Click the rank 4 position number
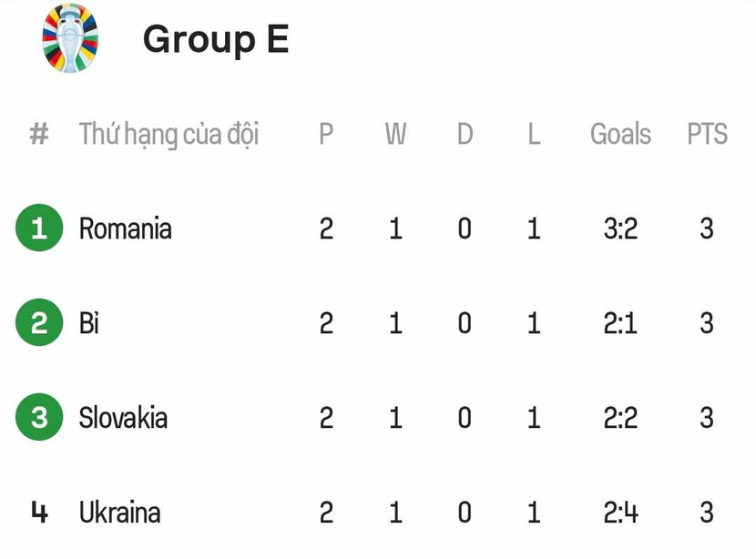756x559 pixels. [x=39, y=513]
